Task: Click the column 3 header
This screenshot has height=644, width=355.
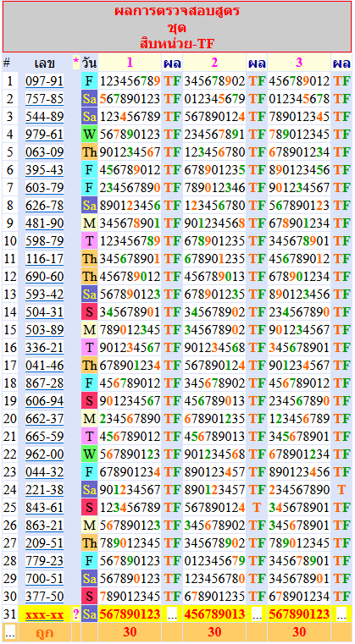Action: [x=299, y=63]
